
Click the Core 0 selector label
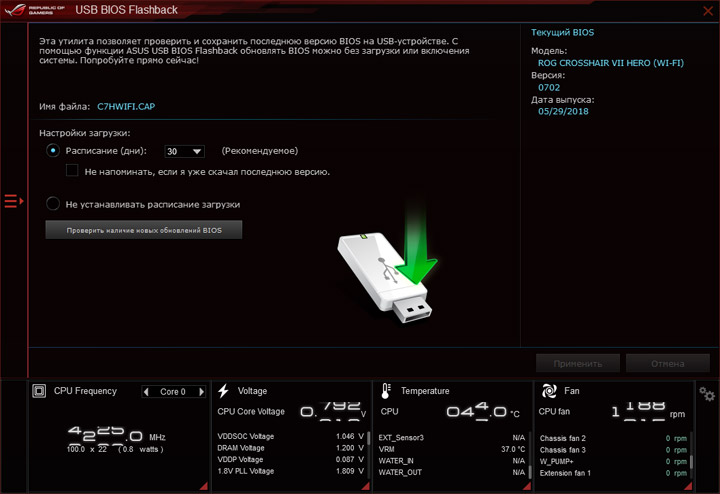click(173, 392)
